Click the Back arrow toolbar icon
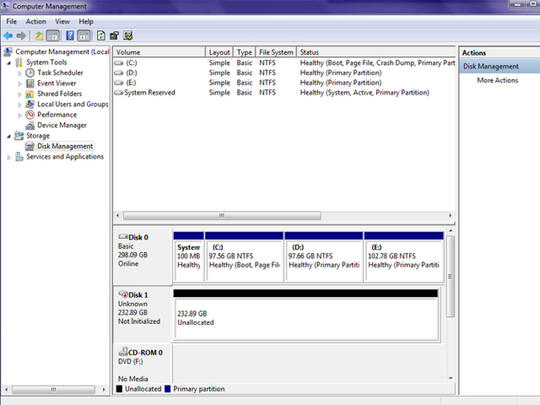Screen dimensions: 540x405 8,36
